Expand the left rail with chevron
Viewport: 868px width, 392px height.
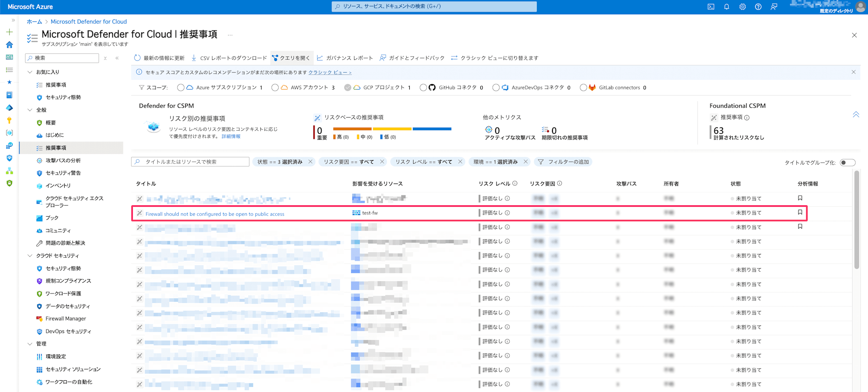click(x=13, y=20)
